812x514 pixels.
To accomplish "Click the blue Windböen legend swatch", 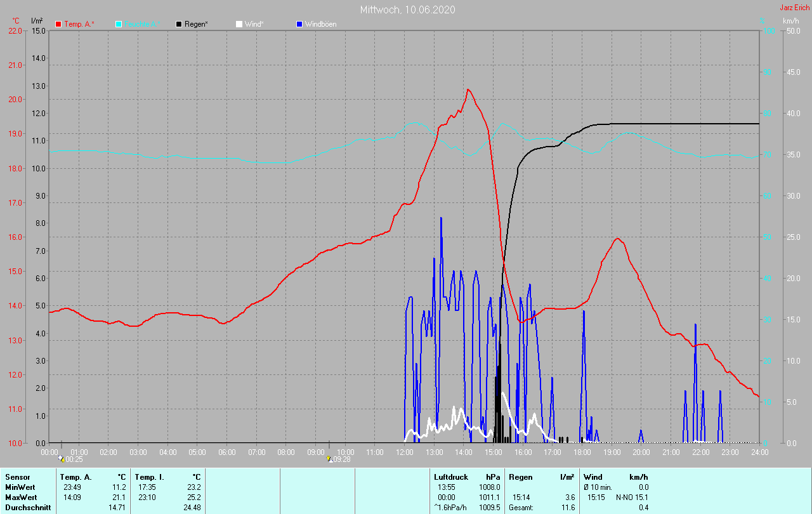I will click(299, 24).
